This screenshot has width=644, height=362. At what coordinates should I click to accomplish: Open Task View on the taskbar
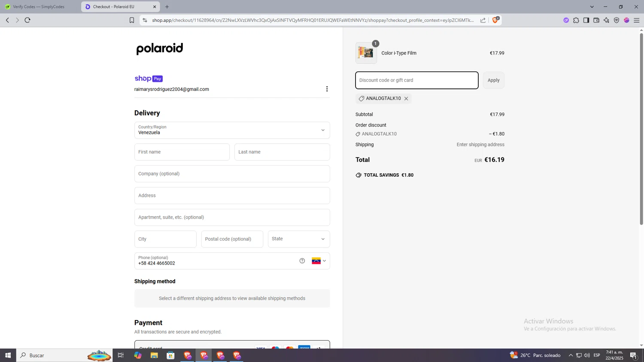pos(121,355)
